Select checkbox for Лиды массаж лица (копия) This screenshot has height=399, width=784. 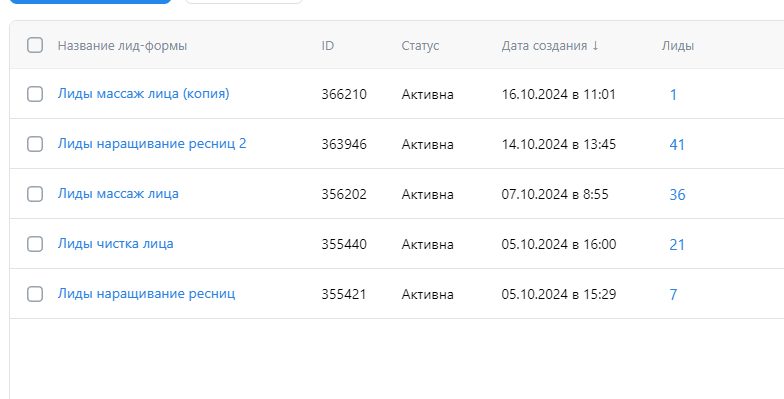point(34,94)
